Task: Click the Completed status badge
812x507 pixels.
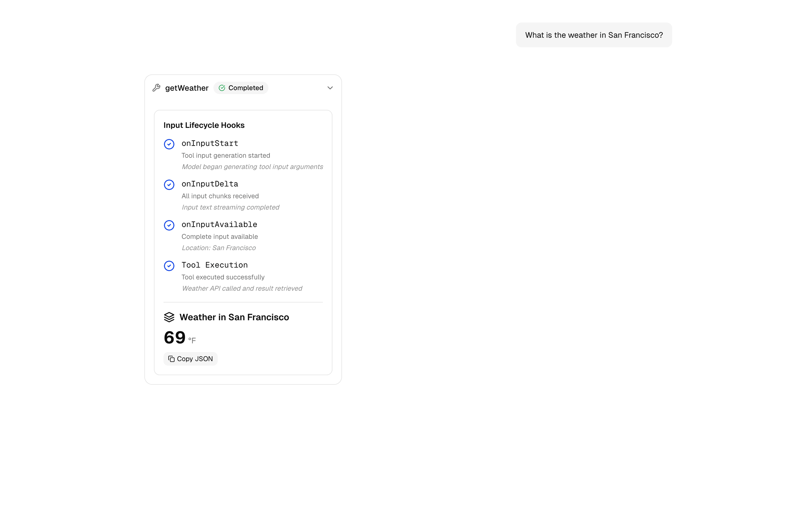Action: 241,88
